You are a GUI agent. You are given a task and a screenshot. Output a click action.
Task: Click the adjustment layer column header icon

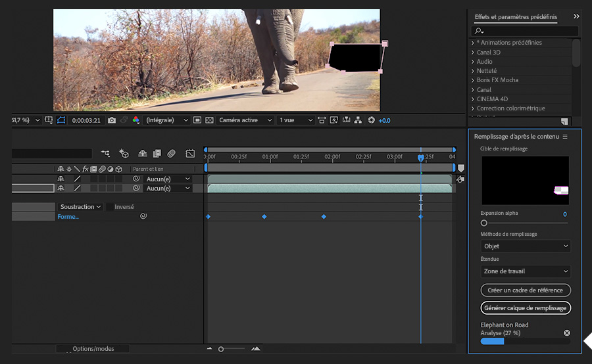point(111,169)
